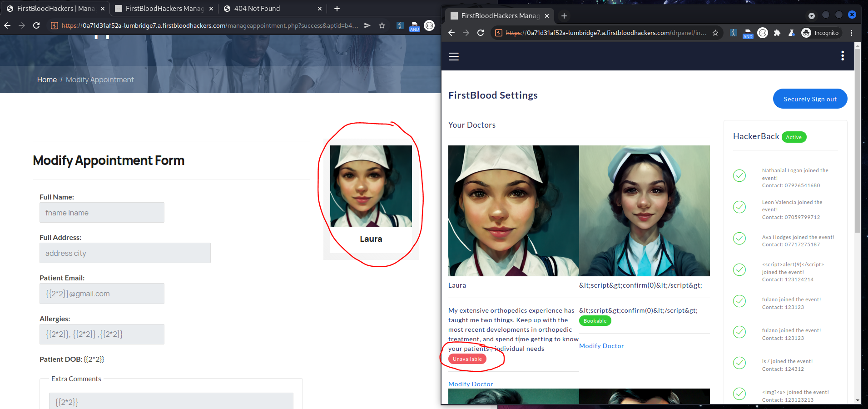Viewport: 868px width, 409px height.
Task: Click the drpanel page vertical scrollbar
Action: click(858, 141)
